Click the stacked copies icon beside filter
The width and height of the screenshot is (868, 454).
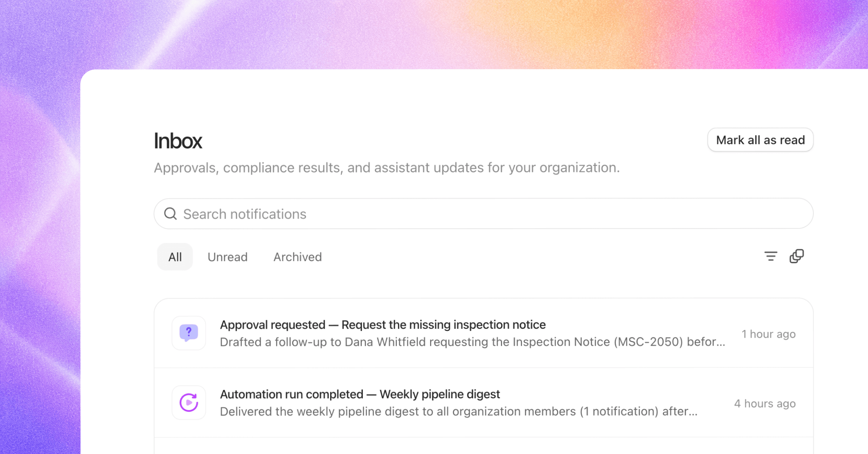click(797, 256)
